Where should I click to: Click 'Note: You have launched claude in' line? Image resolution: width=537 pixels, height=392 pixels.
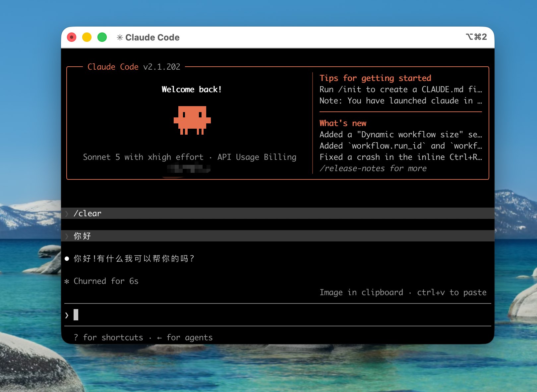click(x=401, y=101)
